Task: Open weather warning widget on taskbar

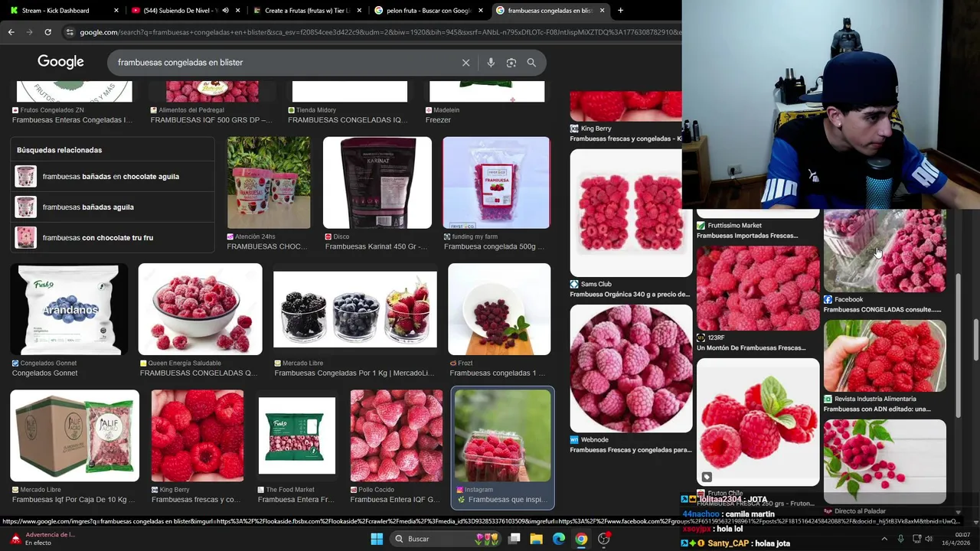Action: tap(42, 539)
